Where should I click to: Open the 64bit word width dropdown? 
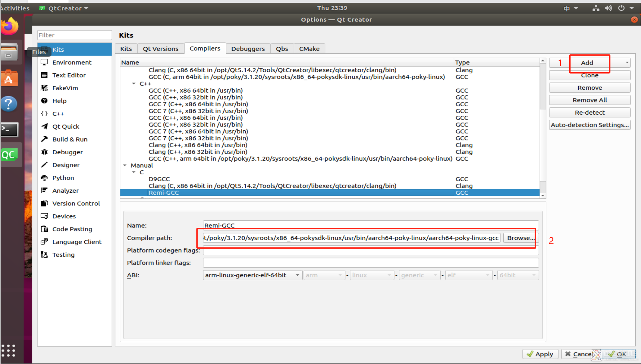(518, 275)
